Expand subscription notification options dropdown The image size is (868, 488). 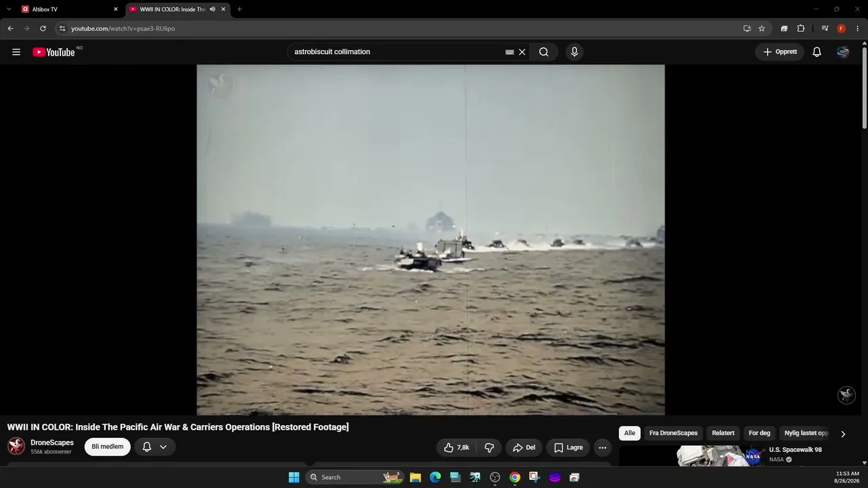(x=163, y=447)
